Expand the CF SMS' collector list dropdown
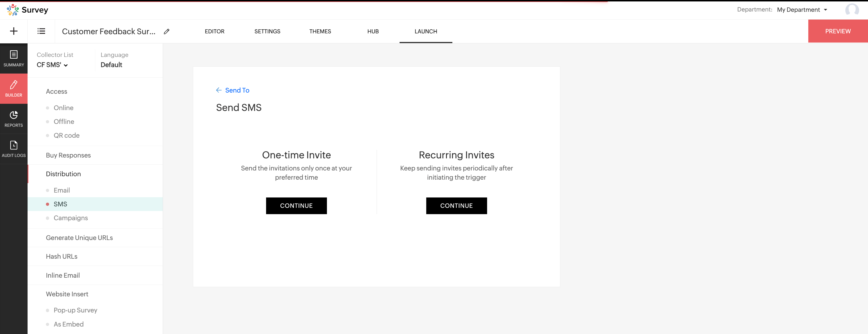The height and width of the screenshot is (334, 868). coord(52,65)
